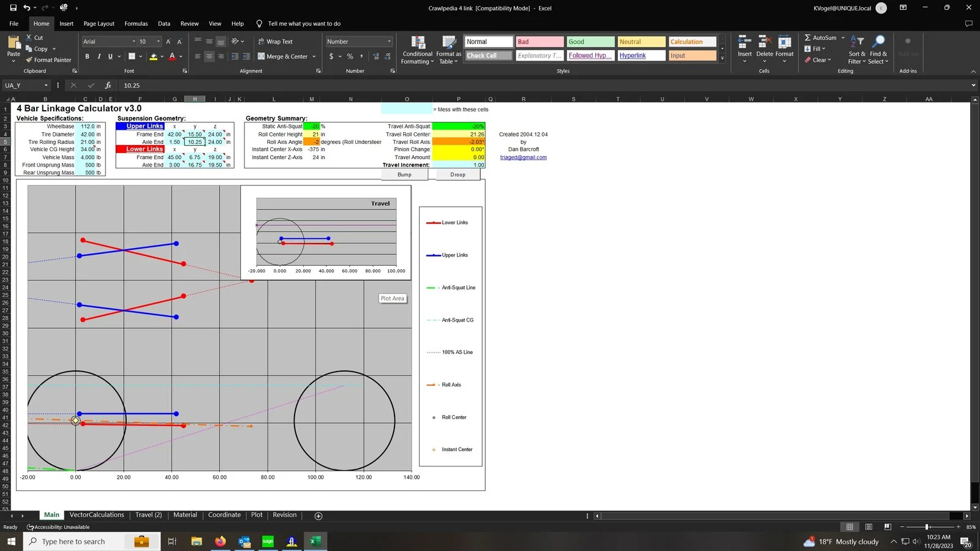Toggle Italic formatting
Image resolution: width=980 pixels, height=551 pixels.
click(x=99, y=56)
